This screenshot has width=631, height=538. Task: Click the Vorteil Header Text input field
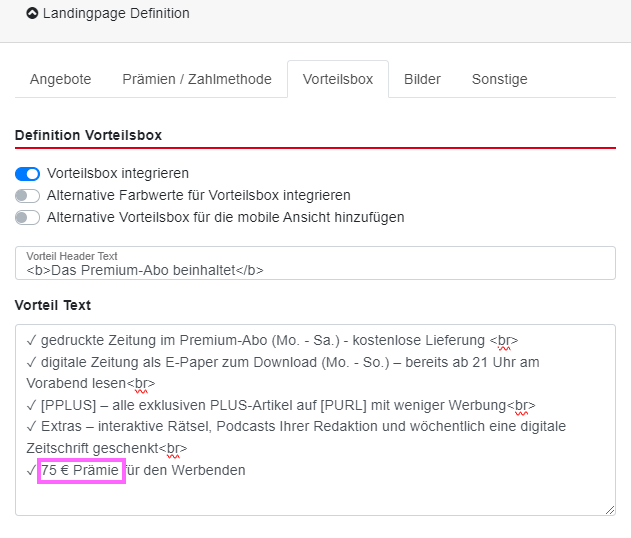coord(315,269)
